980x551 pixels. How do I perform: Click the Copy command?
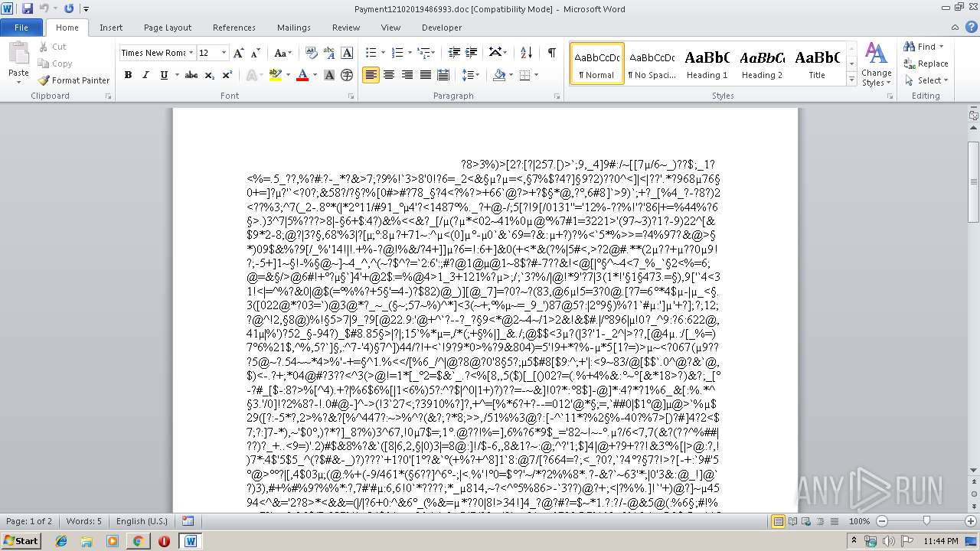[x=55, y=64]
